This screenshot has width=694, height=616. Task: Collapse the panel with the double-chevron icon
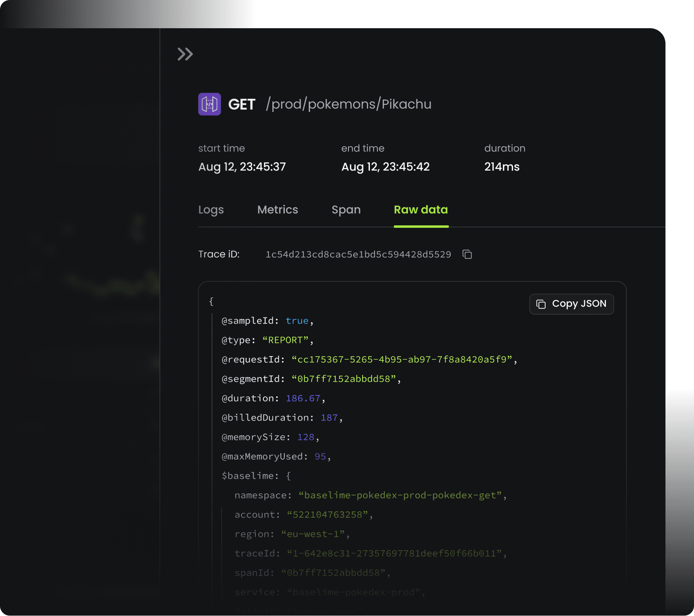point(185,54)
